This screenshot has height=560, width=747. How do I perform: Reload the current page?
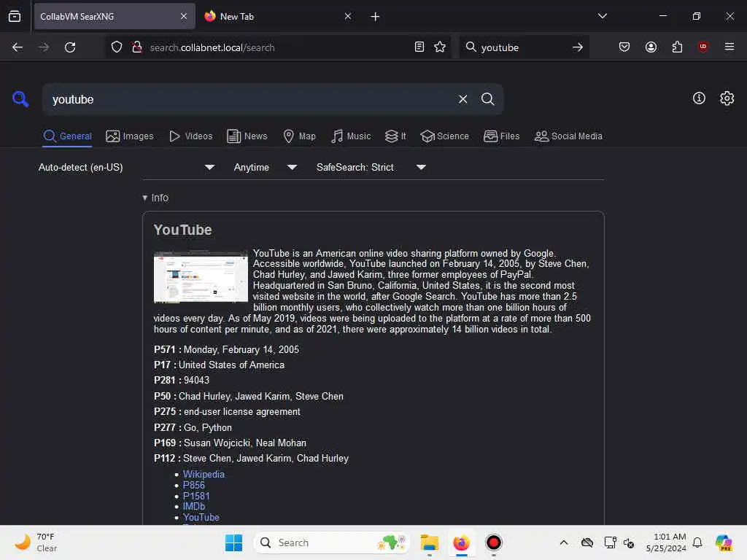tap(70, 47)
